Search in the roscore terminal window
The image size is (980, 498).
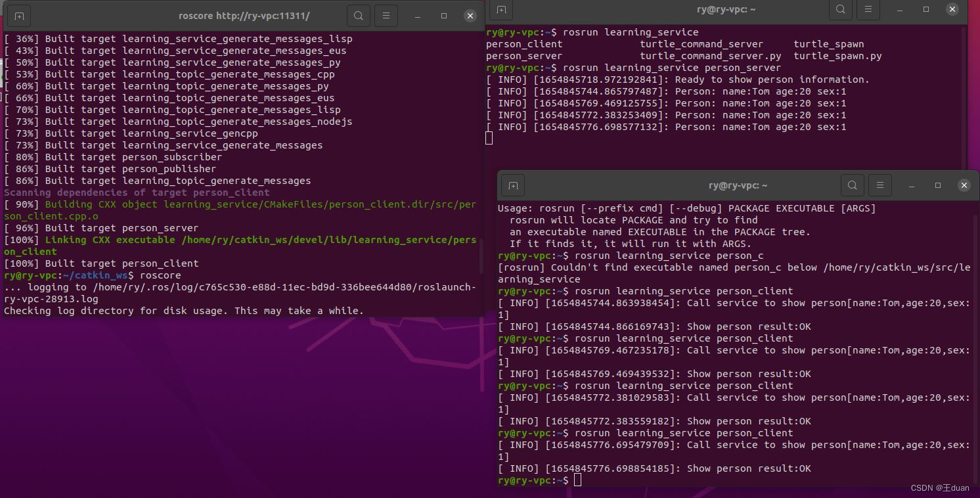coord(358,16)
